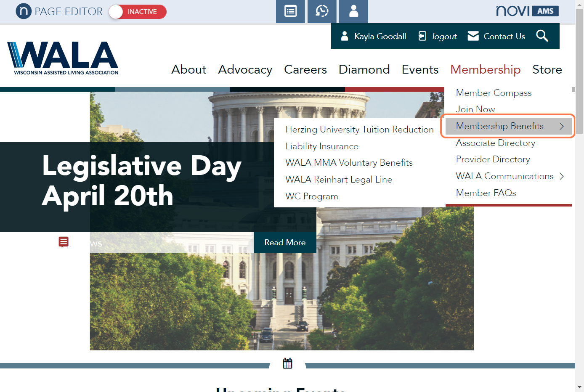Open the Diamond menu
The height and width of the screenshot is (392, 584).
coord(364,69)
